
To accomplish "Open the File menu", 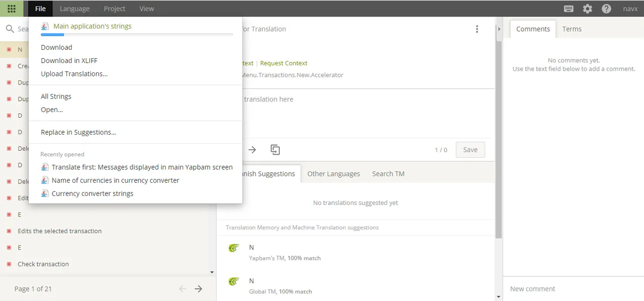I will [40, 9].
